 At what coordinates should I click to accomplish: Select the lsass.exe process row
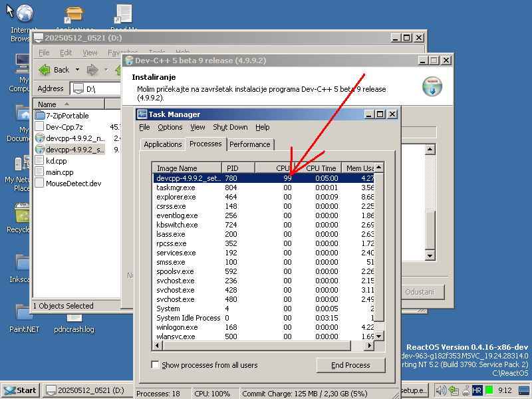point(263,234)
